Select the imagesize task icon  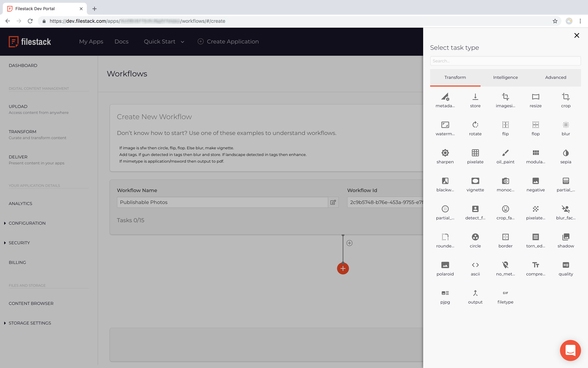pos(505,97)
